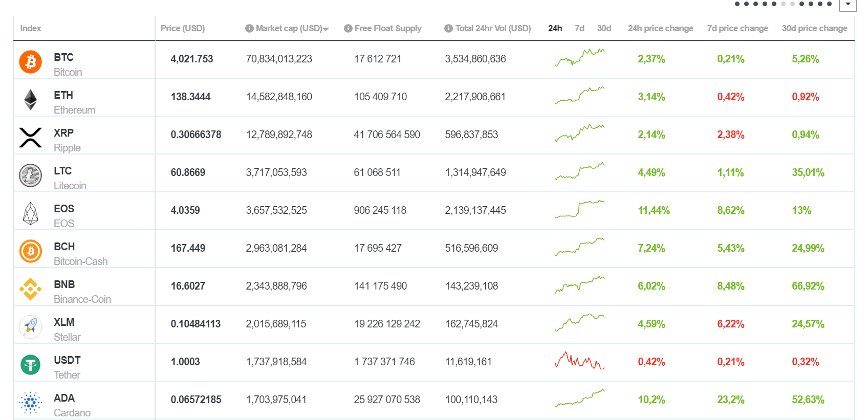Switch sparkline period to 24h

[x=555, y=28]
